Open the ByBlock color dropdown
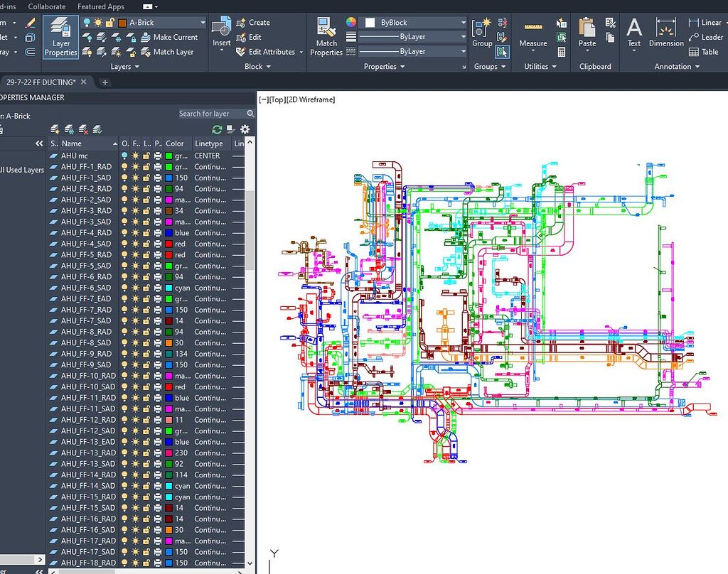The height and width of the screenshot is (574, 728). [462, 22]
